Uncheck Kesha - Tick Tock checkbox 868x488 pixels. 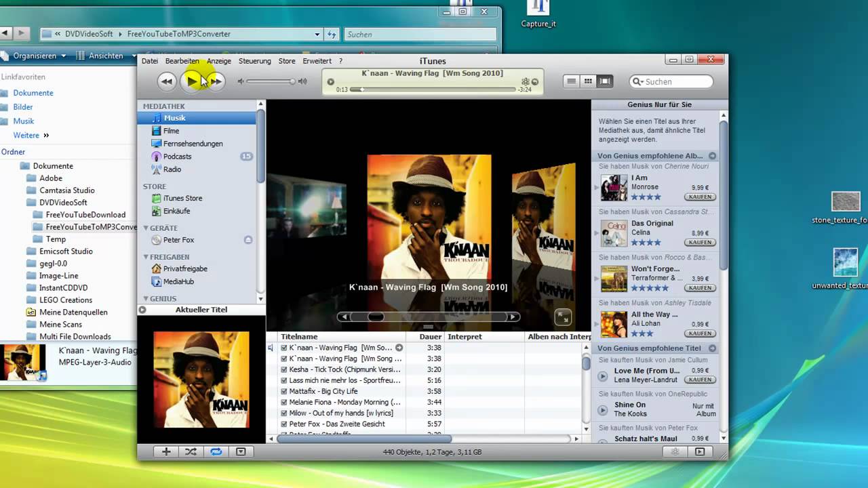284,369
